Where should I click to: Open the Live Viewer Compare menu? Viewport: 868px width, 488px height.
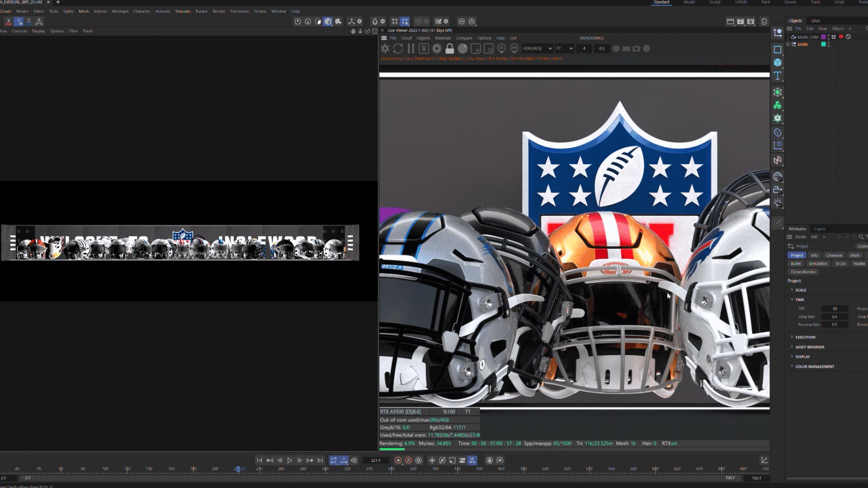click(464, 38)
